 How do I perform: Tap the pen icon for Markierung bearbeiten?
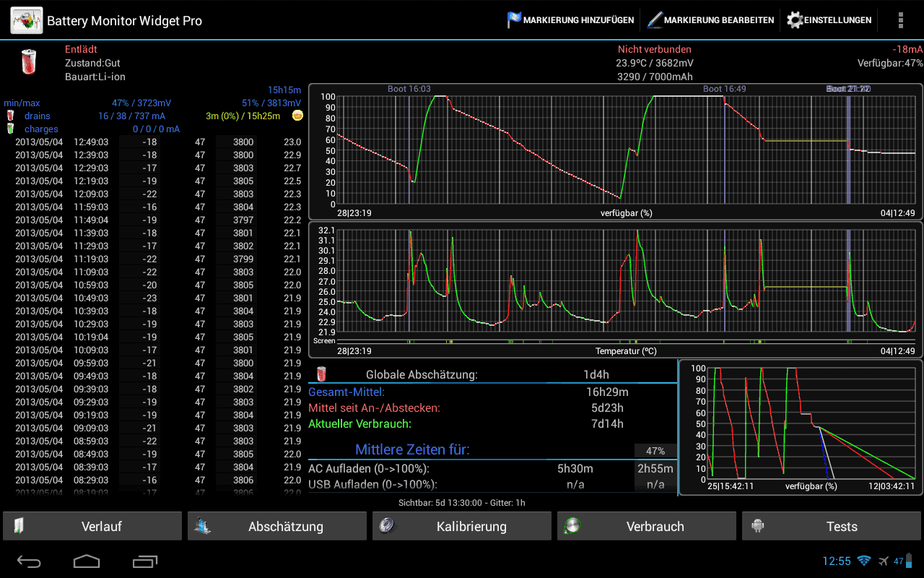coord(654,20)
